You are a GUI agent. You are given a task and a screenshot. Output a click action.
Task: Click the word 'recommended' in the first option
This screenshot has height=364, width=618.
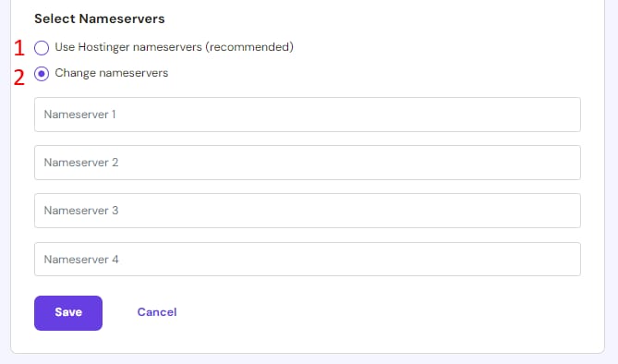click(x=249, y=47)
